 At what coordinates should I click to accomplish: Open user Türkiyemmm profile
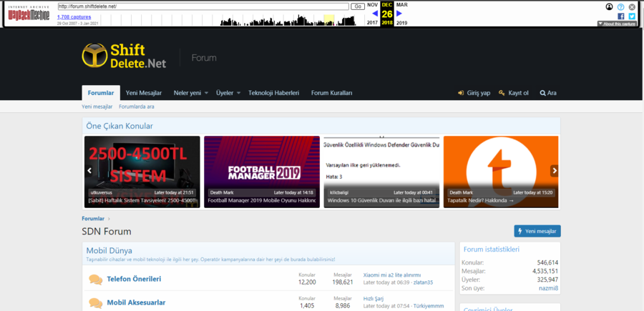coord(429,306)
